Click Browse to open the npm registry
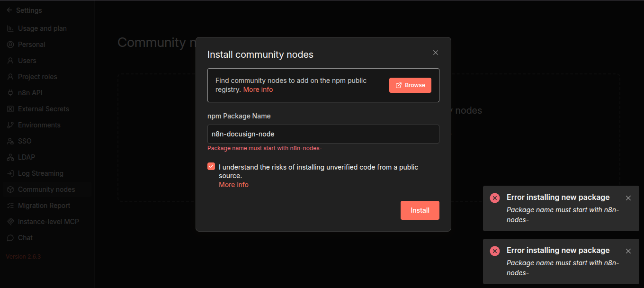This screenshot has height=288, width=644. click(410, 85)
